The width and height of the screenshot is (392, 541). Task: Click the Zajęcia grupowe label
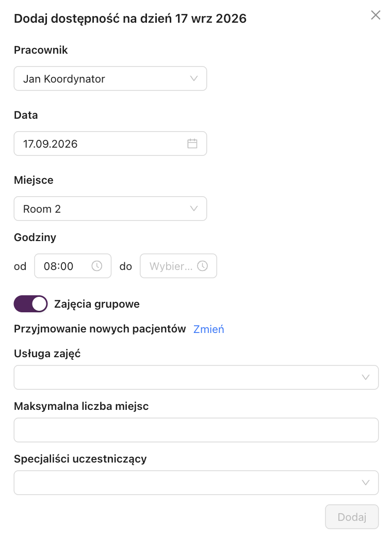pyautogui.click(x=97, y=304)
